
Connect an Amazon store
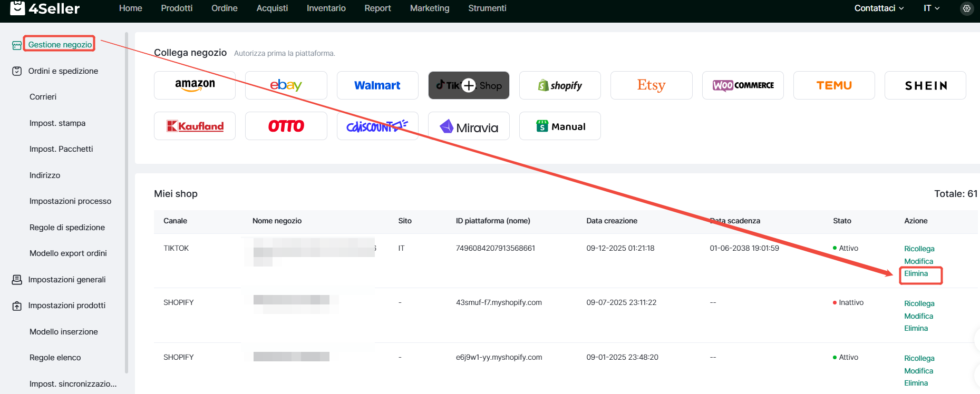tap(195, 85)
